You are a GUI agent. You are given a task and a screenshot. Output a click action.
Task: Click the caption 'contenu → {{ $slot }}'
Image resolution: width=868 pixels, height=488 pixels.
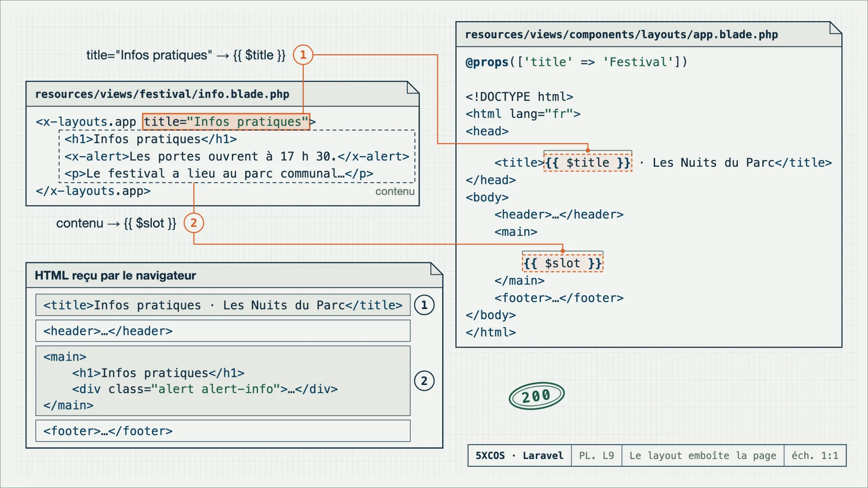116,223
